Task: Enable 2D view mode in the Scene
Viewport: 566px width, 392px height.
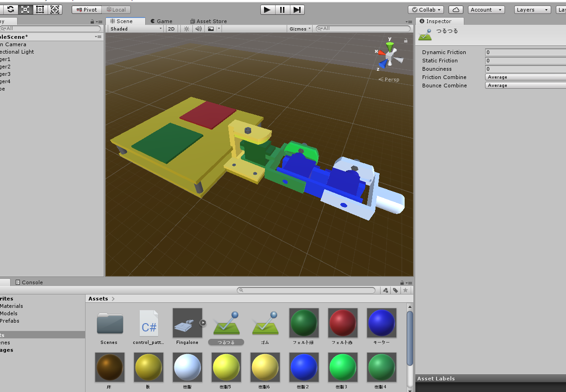Action: point(171,28)
